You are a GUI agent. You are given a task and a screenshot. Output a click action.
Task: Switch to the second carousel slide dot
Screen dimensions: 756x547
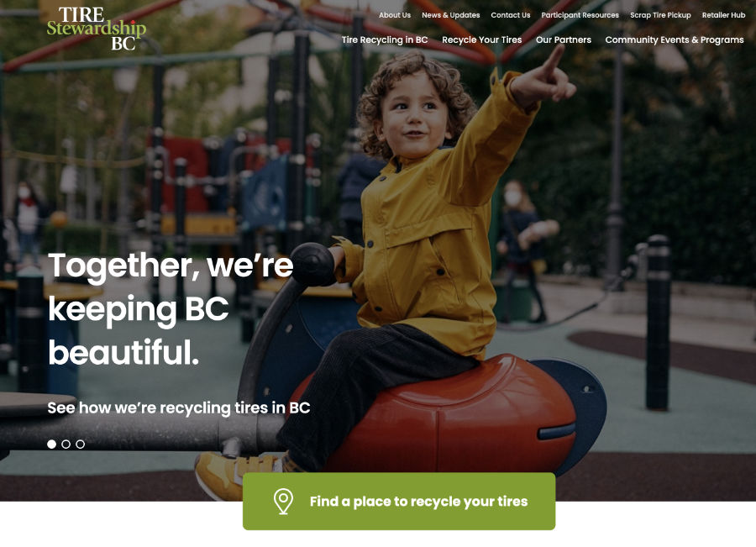[66, 444]
